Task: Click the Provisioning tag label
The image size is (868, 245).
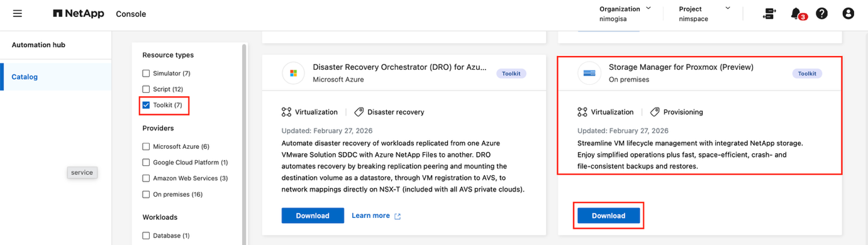Action: [x=683, y=112]
